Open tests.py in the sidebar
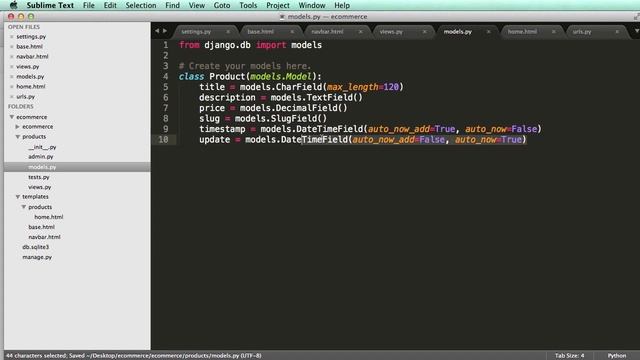The height and width of the screenshot is (360, 640). [39, 177]
